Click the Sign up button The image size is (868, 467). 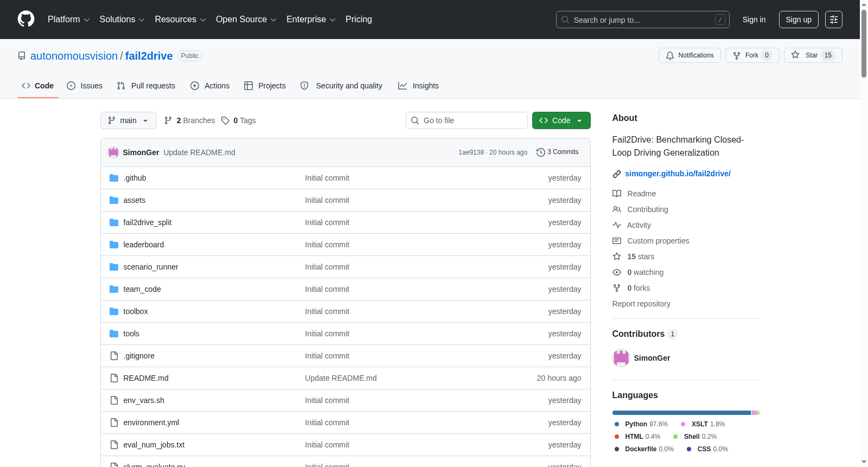[799, 20]
